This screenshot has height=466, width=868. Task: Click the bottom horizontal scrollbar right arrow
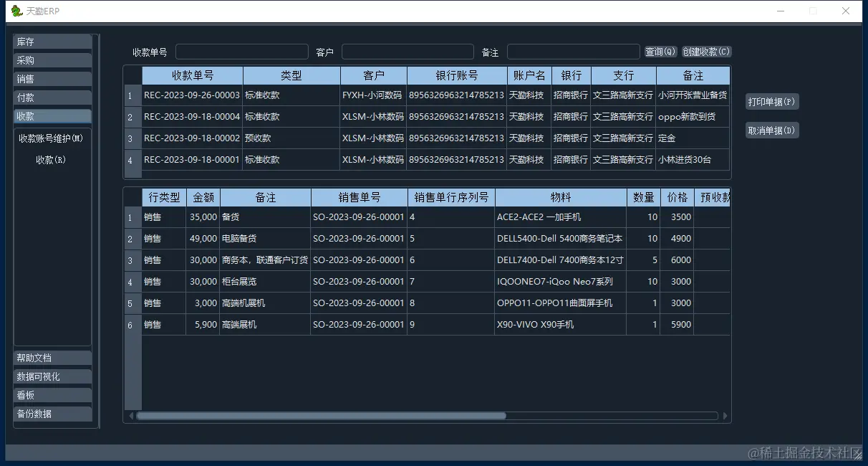pos(725,416)
